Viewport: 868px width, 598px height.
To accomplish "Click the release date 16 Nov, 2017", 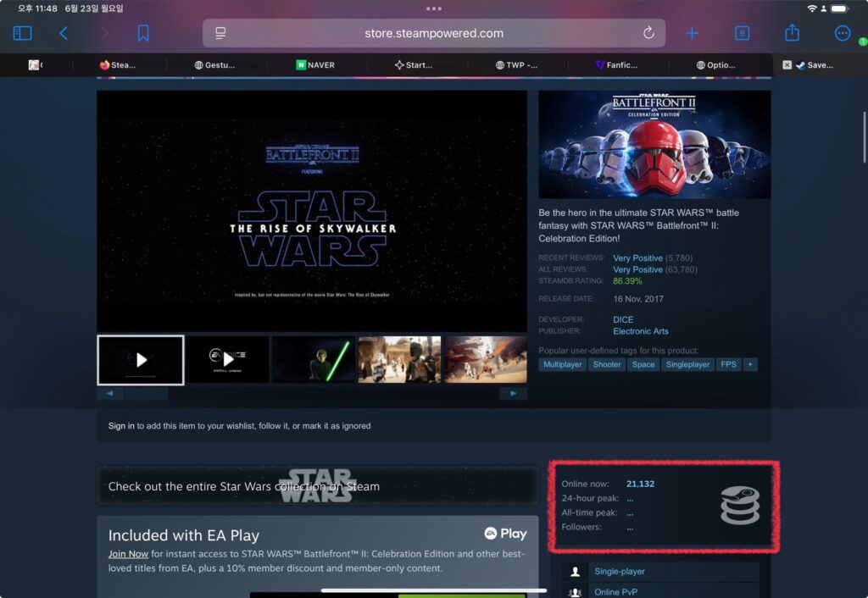I will click(638, 299).
